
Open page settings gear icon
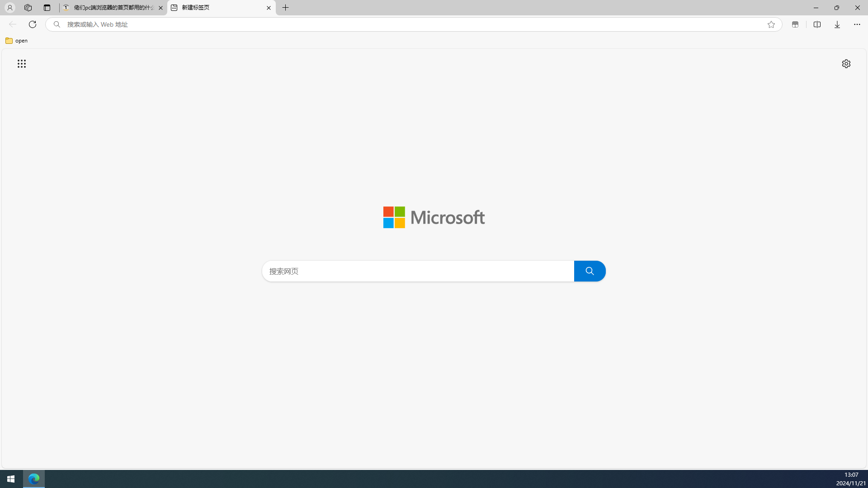(846, 64)
